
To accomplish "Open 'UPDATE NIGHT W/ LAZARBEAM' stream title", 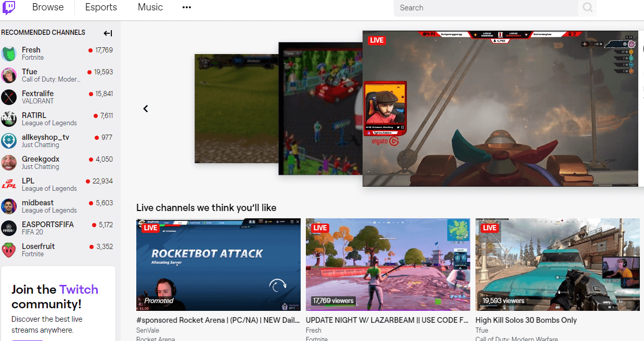I will coord(388,320).
